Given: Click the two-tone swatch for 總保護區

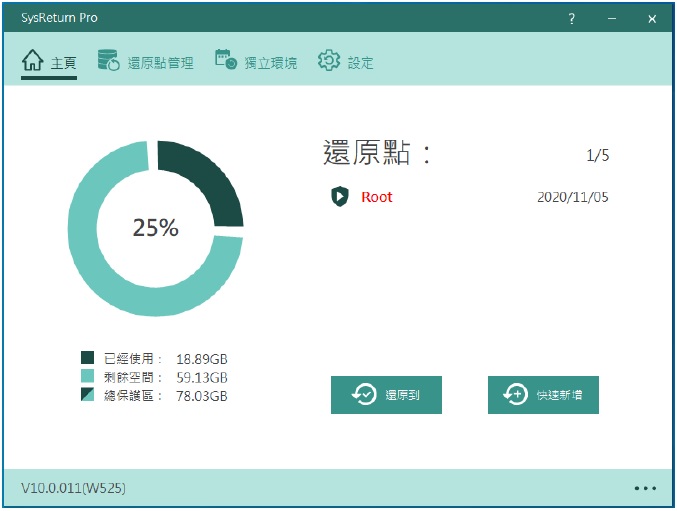Looking at the screenshot, I should click(x=88, y=394).
